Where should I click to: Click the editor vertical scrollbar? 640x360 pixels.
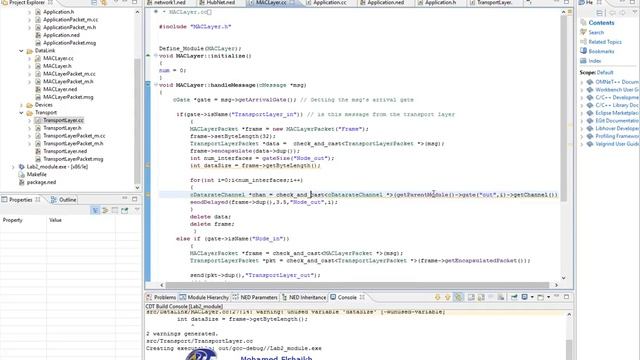click(x=564, y=108)
